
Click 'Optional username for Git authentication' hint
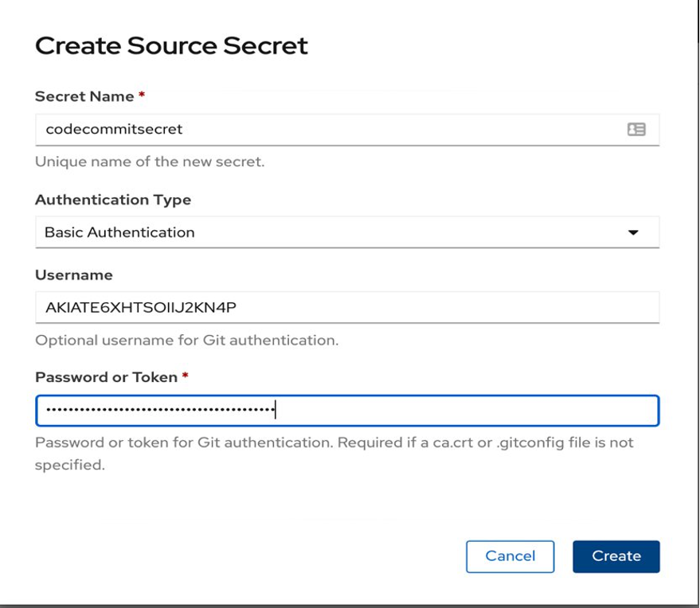pos(186,341)
